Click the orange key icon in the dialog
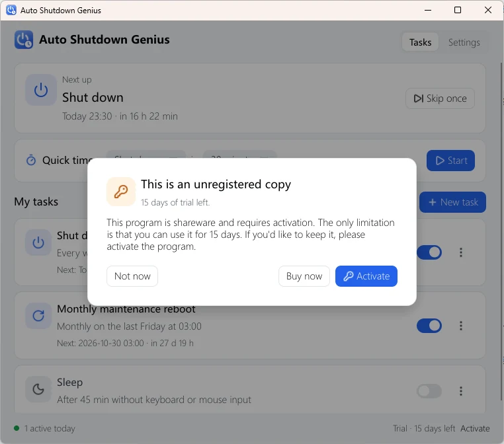 [121, 192]
